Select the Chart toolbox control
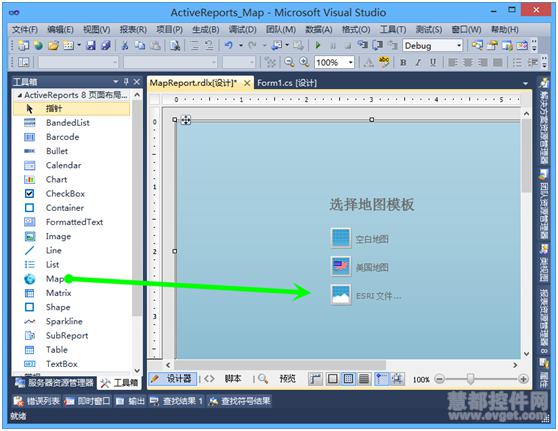Viewport: 558px width, 431px height. pos(56,180)
